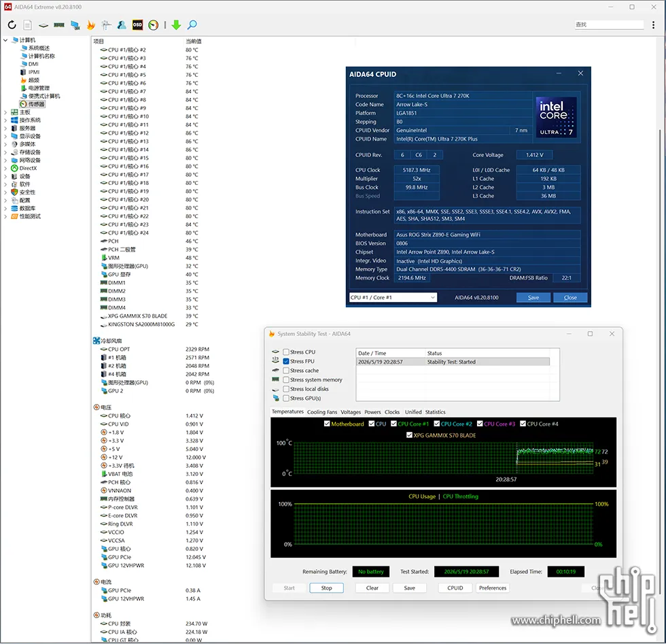The width and height of the screenshot is (666, 644).
Task: Switch to the Statistics tab
Action: [x=436, y=412]
